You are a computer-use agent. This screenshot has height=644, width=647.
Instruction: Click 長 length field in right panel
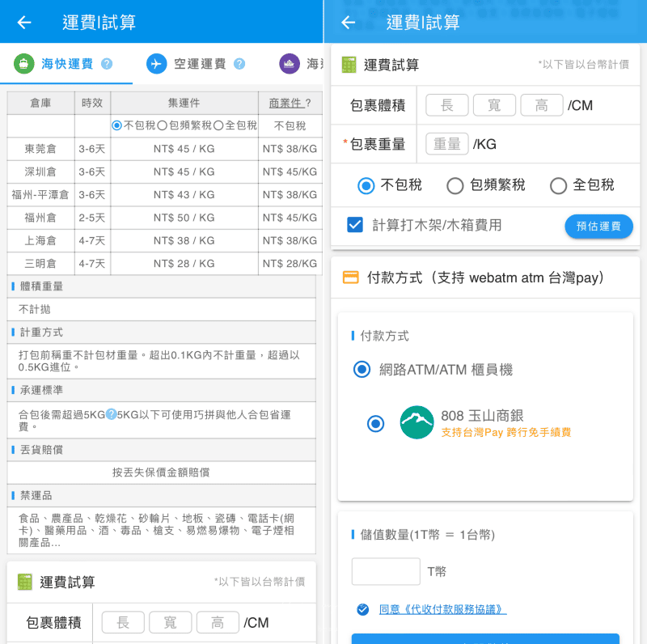click(447, 105)
